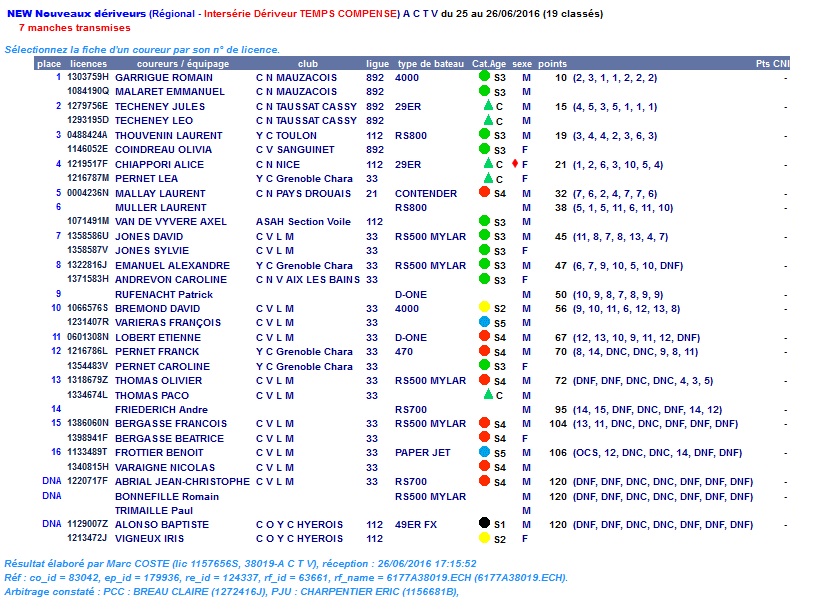Image resolution: width=821 pixels, height=609 pixels.
Task: Click the 'coureurs / équipage' column header
Action: click(x=183, y=63)
